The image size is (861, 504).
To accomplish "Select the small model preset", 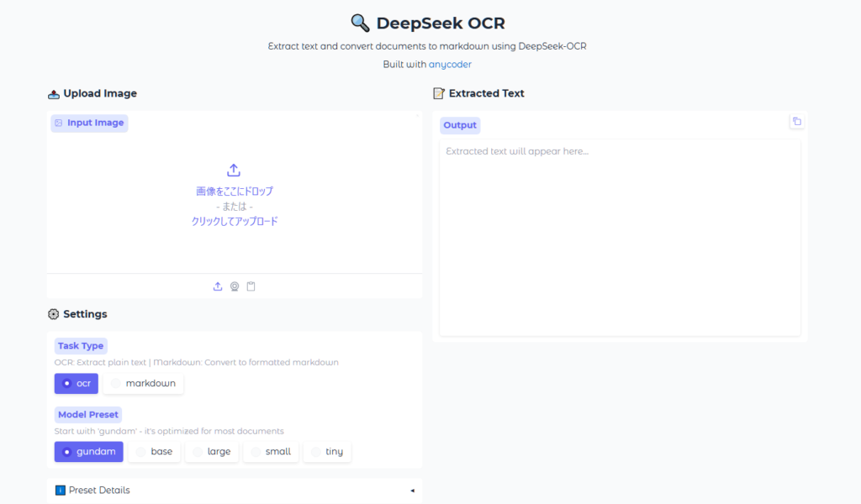I will [x=270, y=452].
